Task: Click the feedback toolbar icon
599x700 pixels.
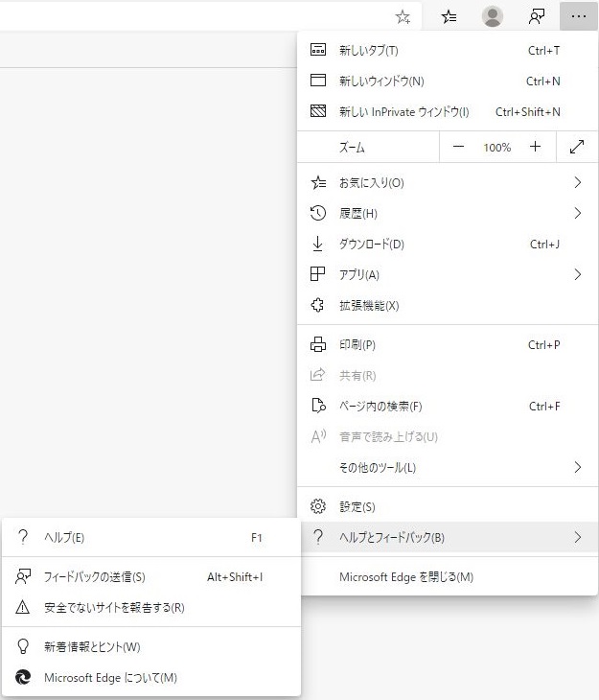Action: [x=536, y=17]
